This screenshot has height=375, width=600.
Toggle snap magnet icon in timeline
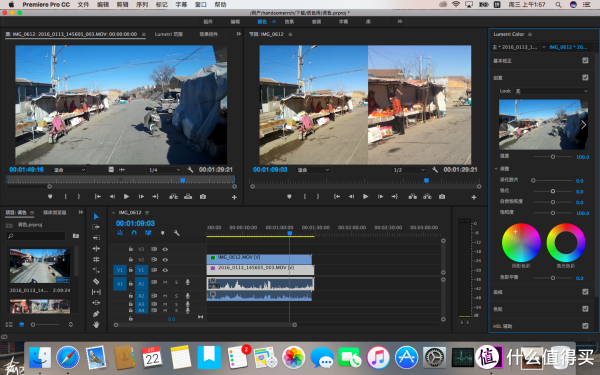click(134, 233)
